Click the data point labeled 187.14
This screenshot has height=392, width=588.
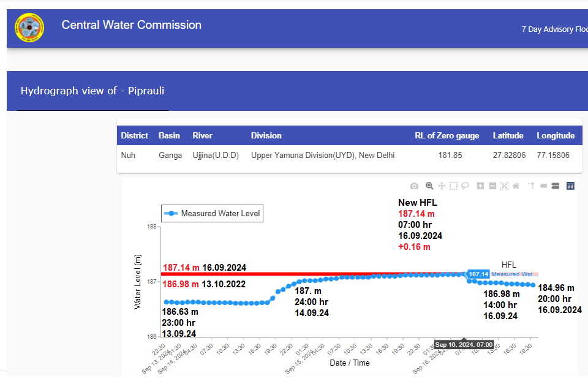(464, 274)
